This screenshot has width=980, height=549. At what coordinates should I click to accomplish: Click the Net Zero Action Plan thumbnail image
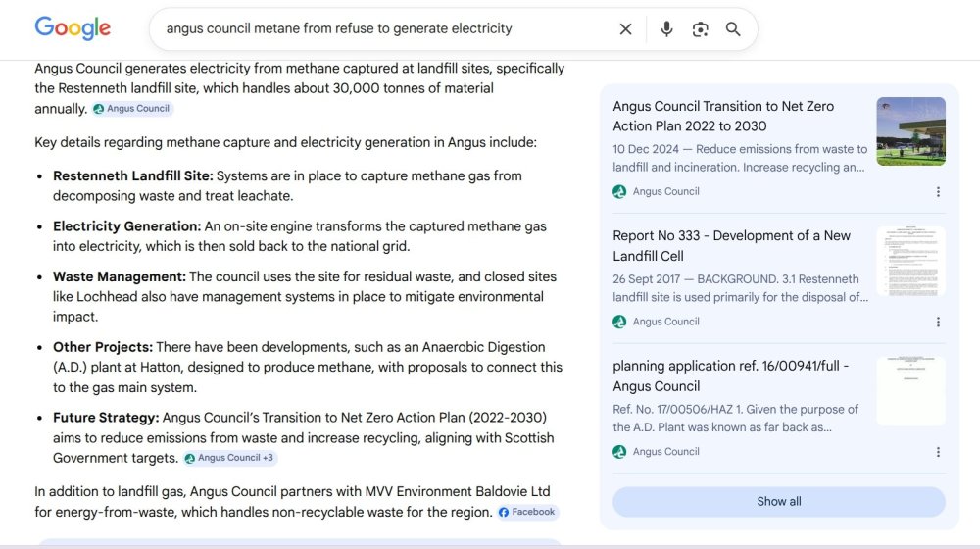(x=910, y=131)
